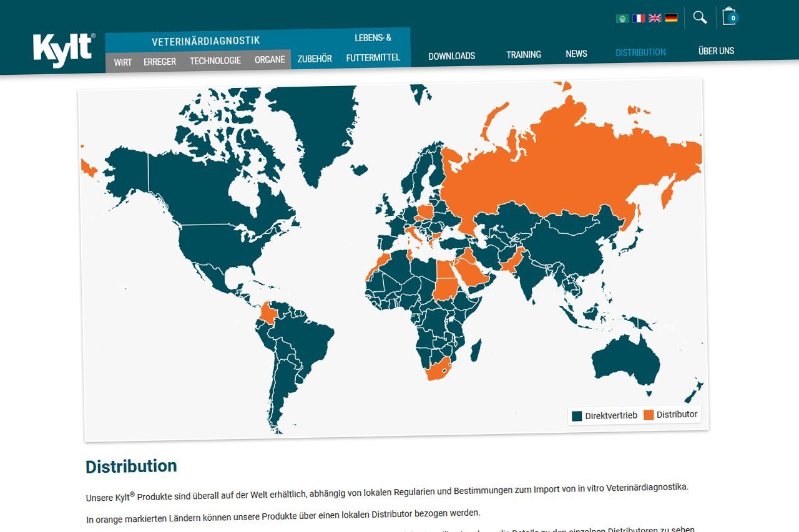Navigate to Über Uns
799x532 pixels.
pyautogui.click(x=716, y=51)
